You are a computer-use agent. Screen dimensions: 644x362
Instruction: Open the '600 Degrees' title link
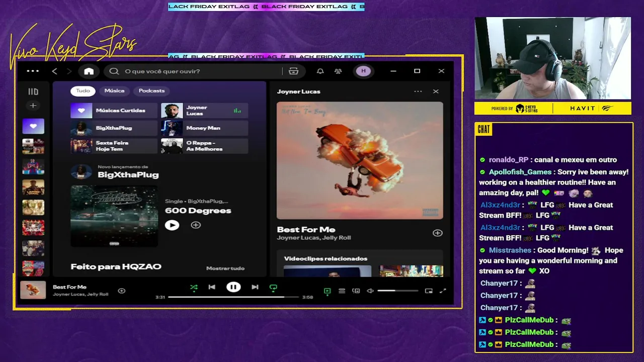(x=198, y=211)
